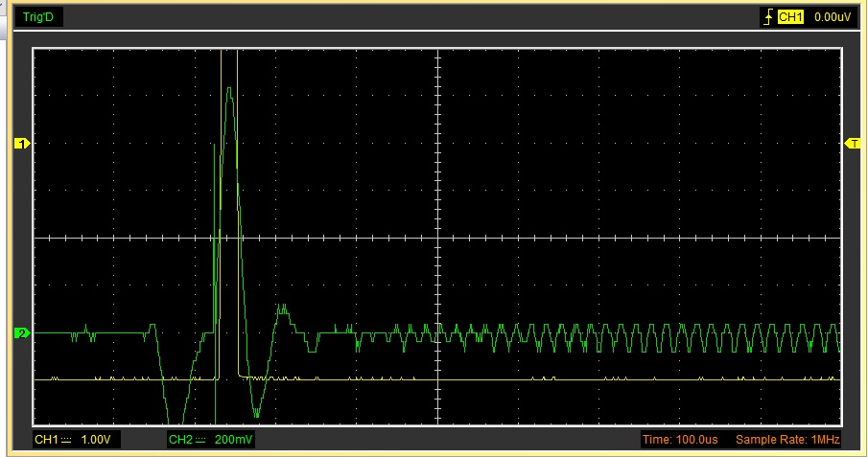Toggle the CH2 channel label
The image size is (868, 457).
point(180,440)
